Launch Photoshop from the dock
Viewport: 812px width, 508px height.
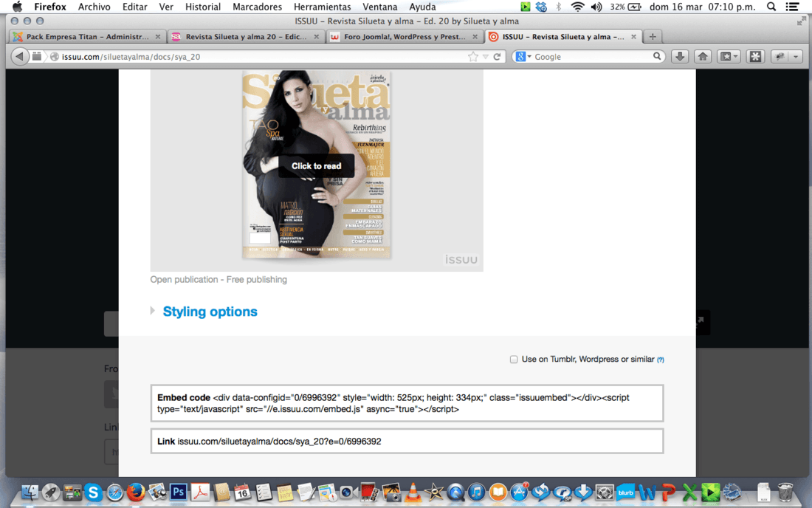click(178, 492)
